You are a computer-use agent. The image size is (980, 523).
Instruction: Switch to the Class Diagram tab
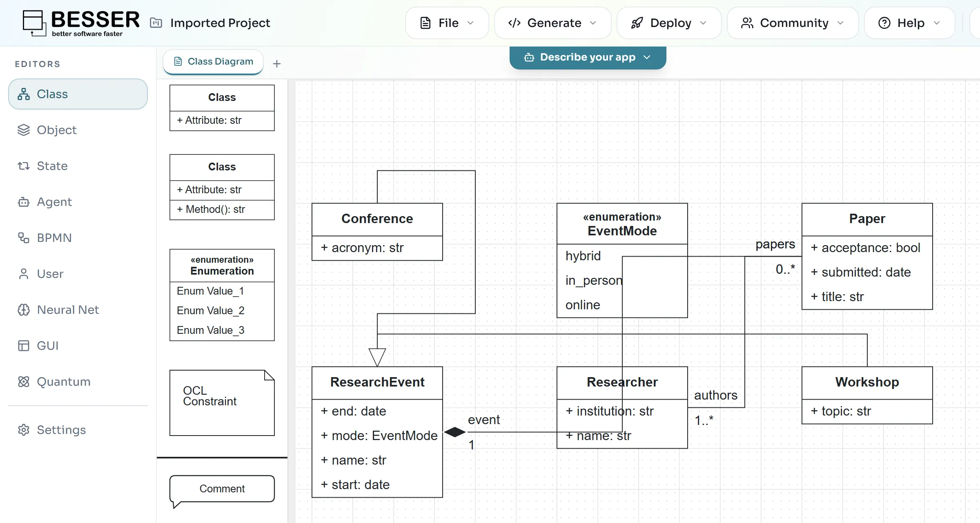(x=213, y=62)
